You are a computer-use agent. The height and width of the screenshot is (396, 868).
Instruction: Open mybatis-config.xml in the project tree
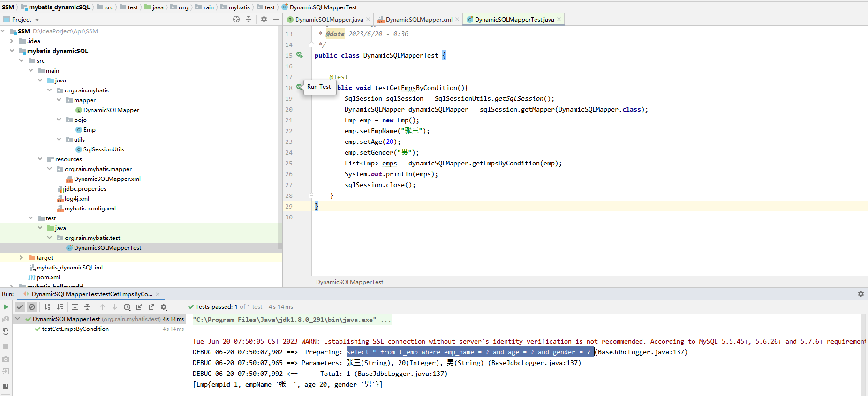click(x=90, y=208)
